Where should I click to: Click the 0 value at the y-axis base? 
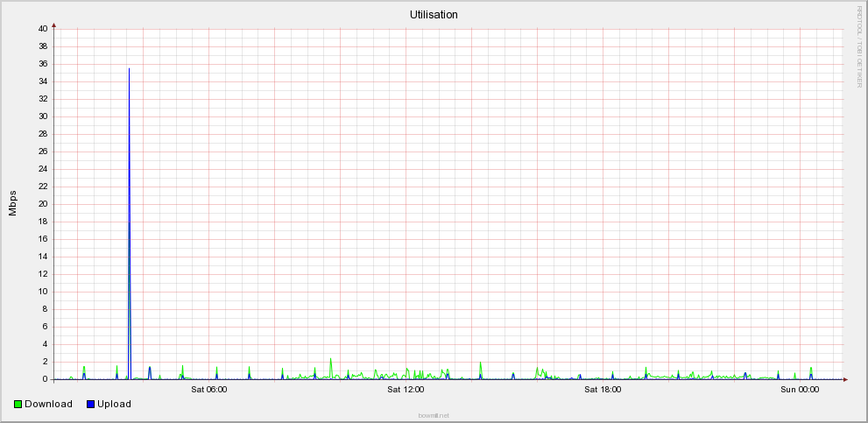click(x=45, y=379)
